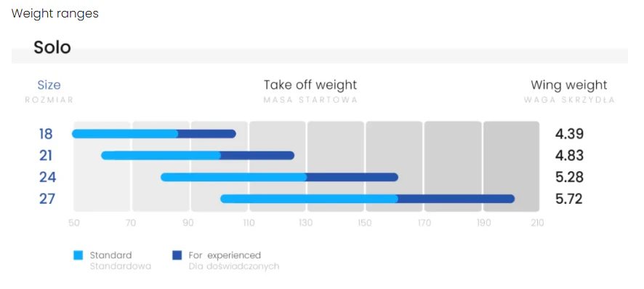Click size 18 light blue standard bar
This screenshot has width=644, height=289.
pos(125,134)
